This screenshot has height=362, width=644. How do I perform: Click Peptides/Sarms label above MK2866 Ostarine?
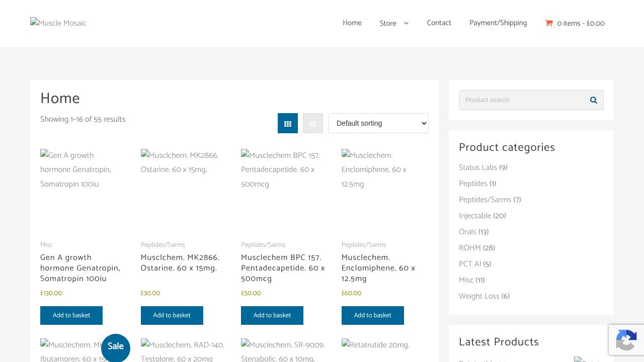163,245
